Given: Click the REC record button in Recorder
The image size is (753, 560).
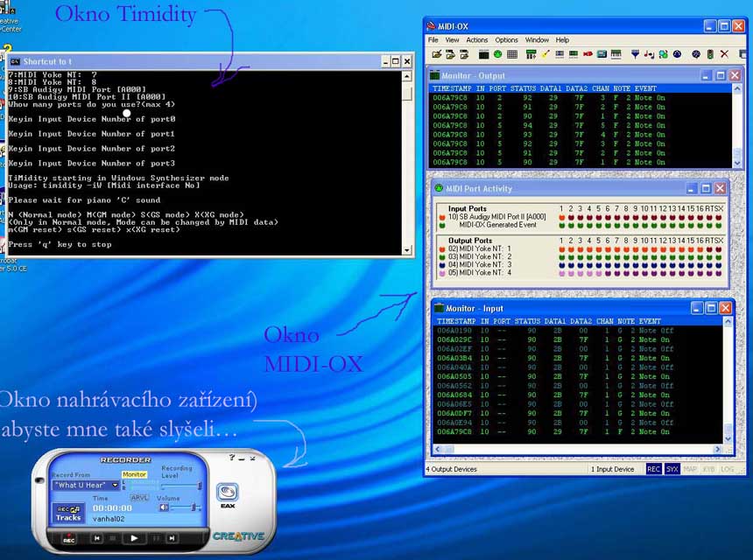Looking at the screenshot, I should click(x=68, y=538).
